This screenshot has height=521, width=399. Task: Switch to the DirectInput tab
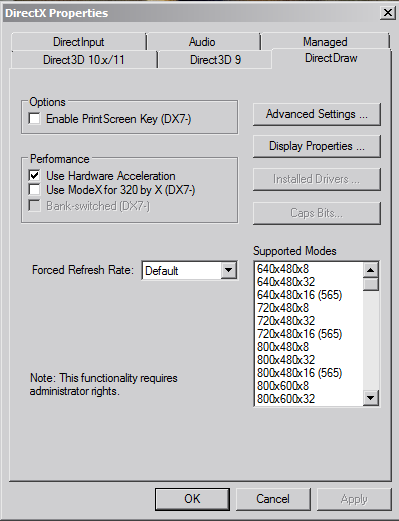79,42
